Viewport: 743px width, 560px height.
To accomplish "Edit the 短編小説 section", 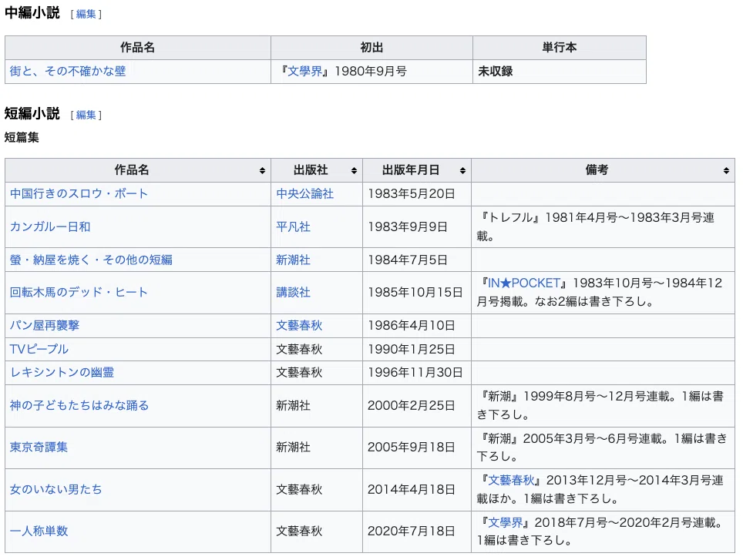I will pos(86,115).
